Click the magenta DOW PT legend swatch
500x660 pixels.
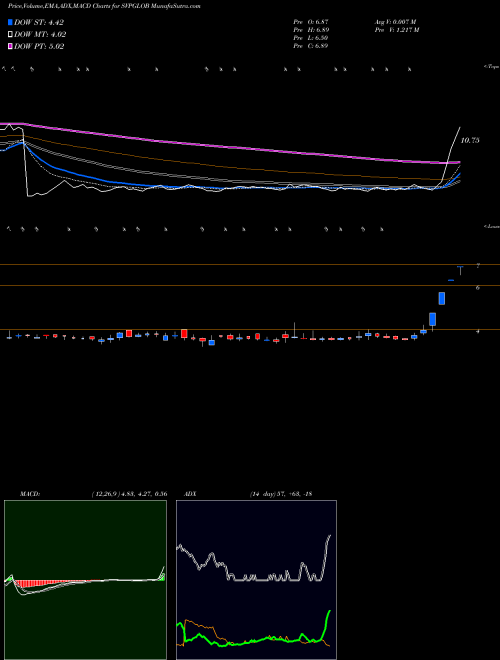(11, 46)
